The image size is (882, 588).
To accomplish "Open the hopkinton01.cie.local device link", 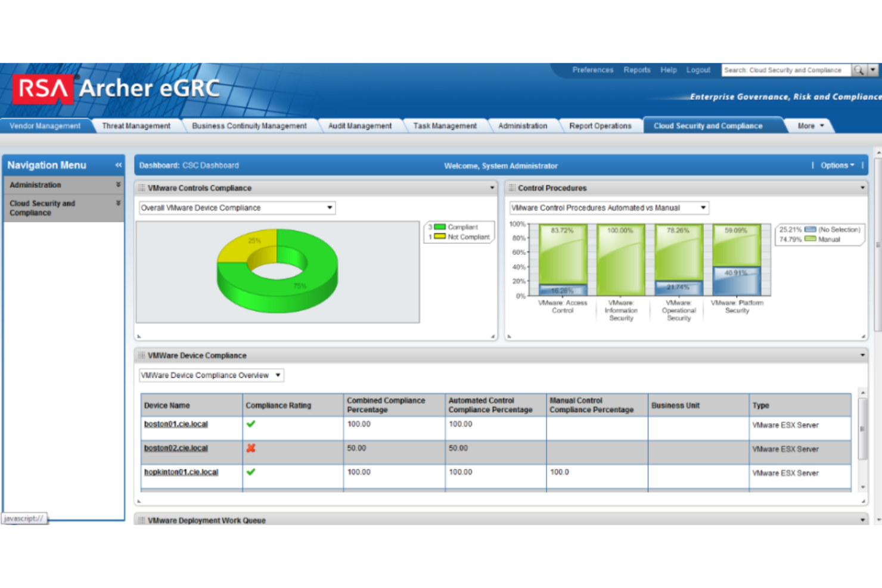I will pyautogui.click(x=181, y=472).
